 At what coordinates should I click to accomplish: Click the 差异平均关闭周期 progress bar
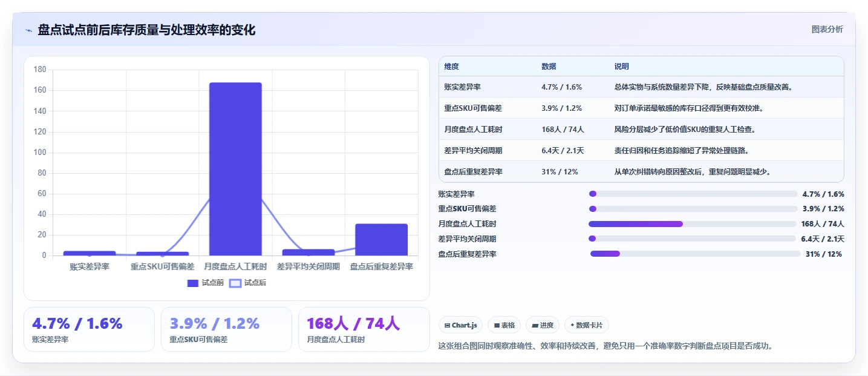(693, 239)
